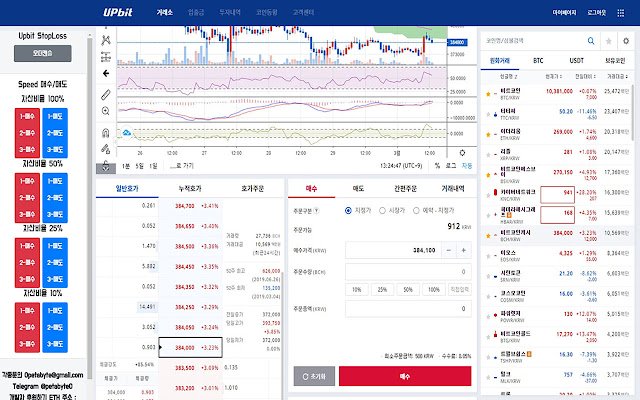Click the cloud save icon on chart
Screen dimensions: 640x400
pyautogui.click(x=127, y=133)
